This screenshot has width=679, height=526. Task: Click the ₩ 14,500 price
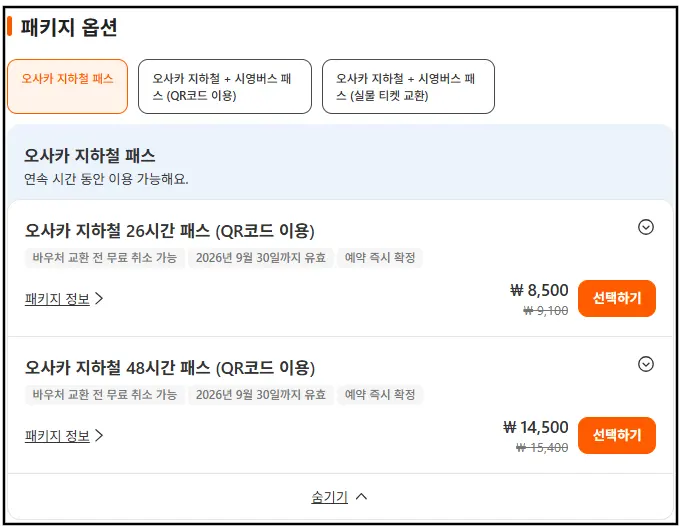pos(536,427)
